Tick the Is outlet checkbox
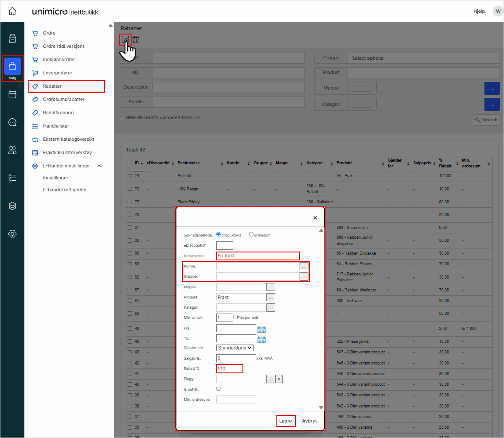This screenshot has height=438, width=504. pyautogui.click(x=218, y=388)
